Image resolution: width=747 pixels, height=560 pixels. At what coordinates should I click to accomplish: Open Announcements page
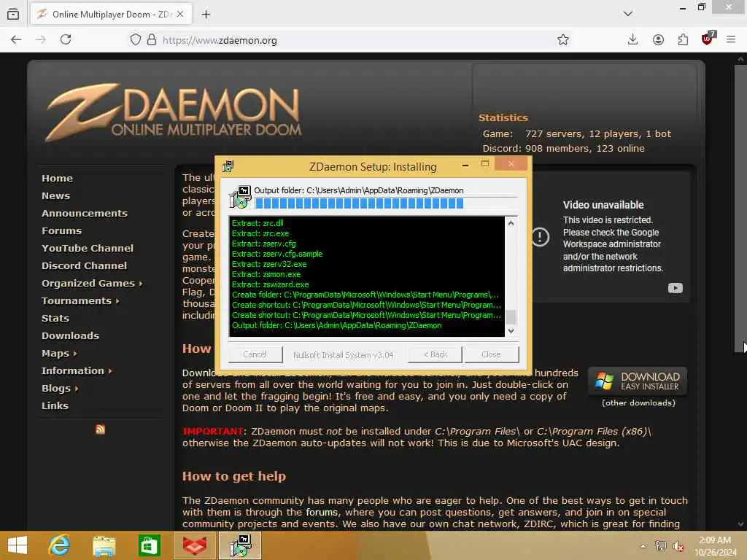coord(85,214)
